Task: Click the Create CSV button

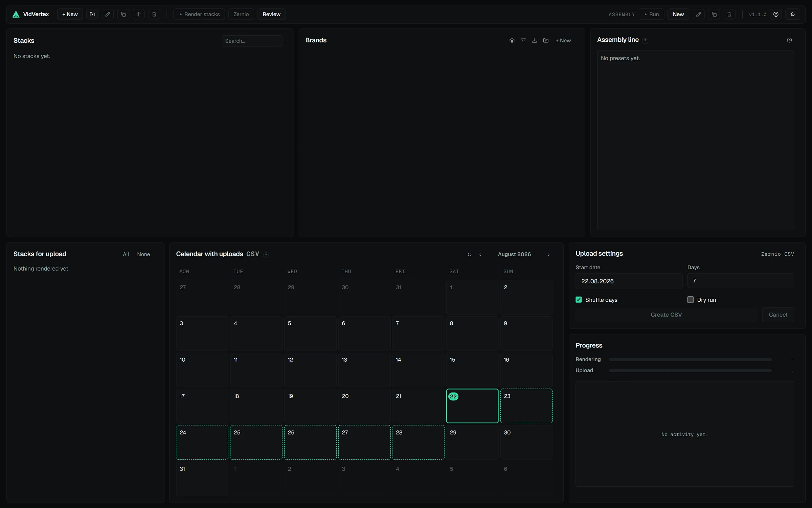Action: [x=666, y=315]
